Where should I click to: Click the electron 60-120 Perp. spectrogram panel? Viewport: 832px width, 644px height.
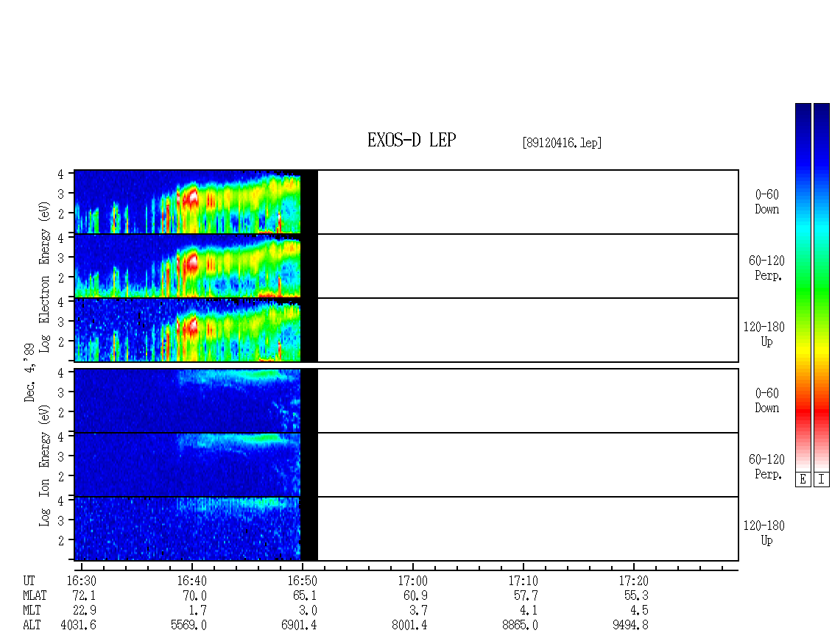click(x=406, y=266)
